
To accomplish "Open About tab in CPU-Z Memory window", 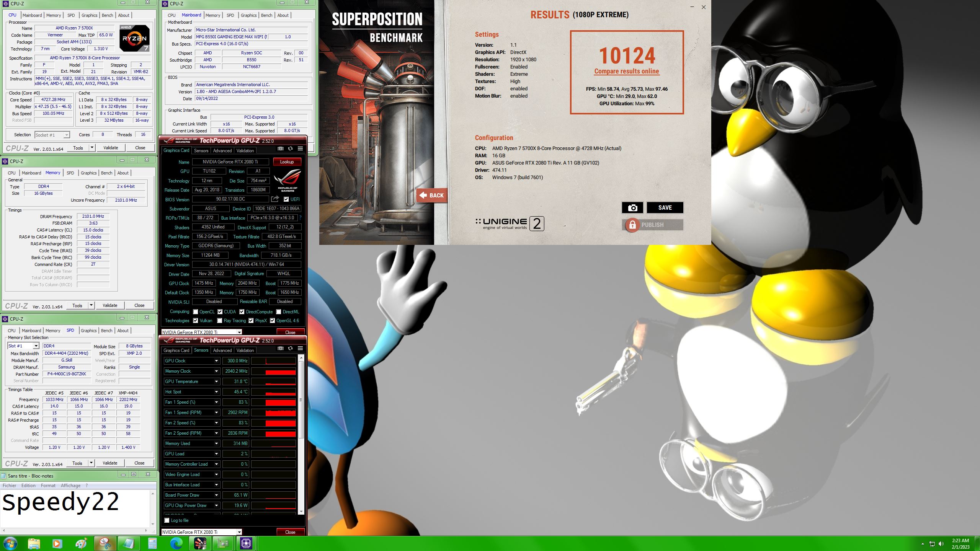I will click(x=122, y=173).
